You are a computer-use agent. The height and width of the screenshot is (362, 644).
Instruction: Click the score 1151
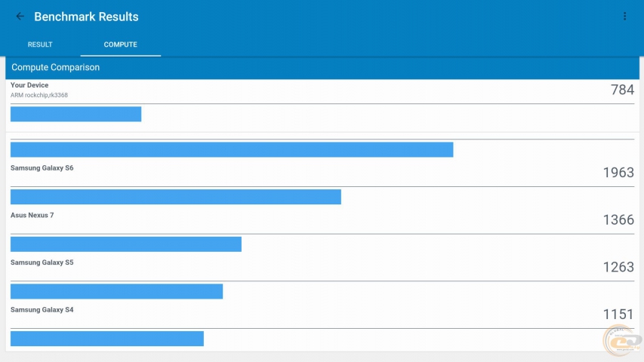coord(618,314)
